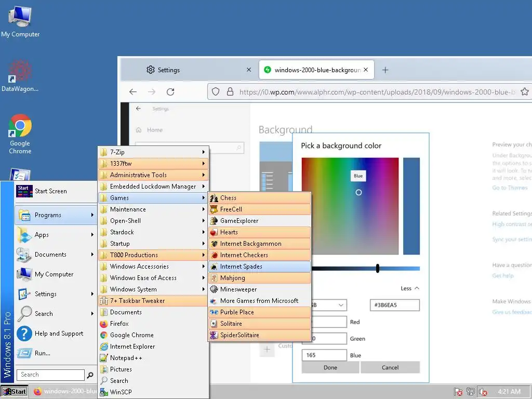Open Apps submenu in Start menu
This screenshot has height=399, width=532.
point(56,235)
